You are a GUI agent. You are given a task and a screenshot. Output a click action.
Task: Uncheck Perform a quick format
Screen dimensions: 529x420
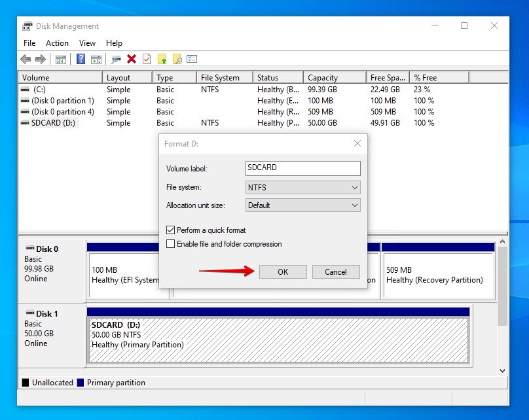tap(171, 230)
